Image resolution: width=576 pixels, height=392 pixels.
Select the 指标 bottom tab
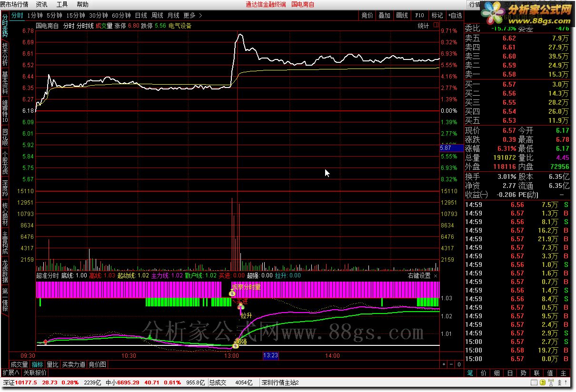pos(38,364)
